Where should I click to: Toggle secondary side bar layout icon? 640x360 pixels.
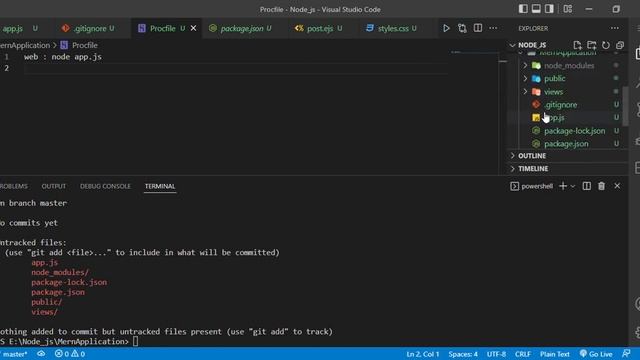(x=549, y=9)
